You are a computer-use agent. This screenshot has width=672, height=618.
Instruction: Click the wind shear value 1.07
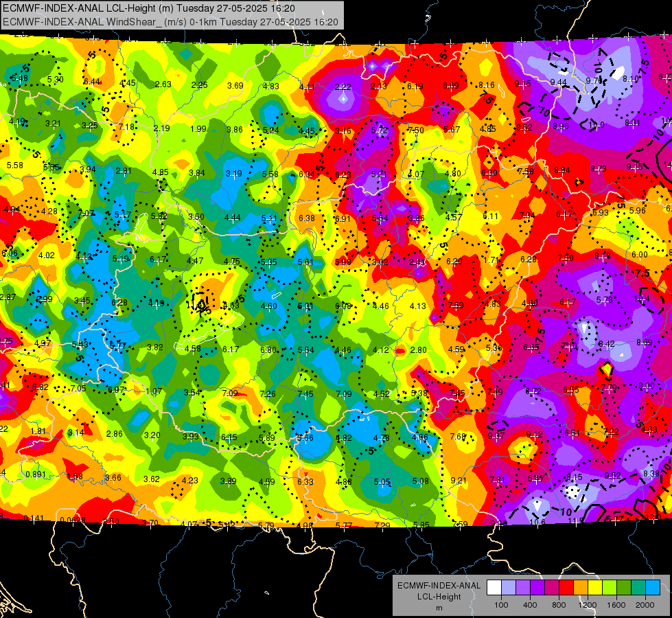click(154, 391)
